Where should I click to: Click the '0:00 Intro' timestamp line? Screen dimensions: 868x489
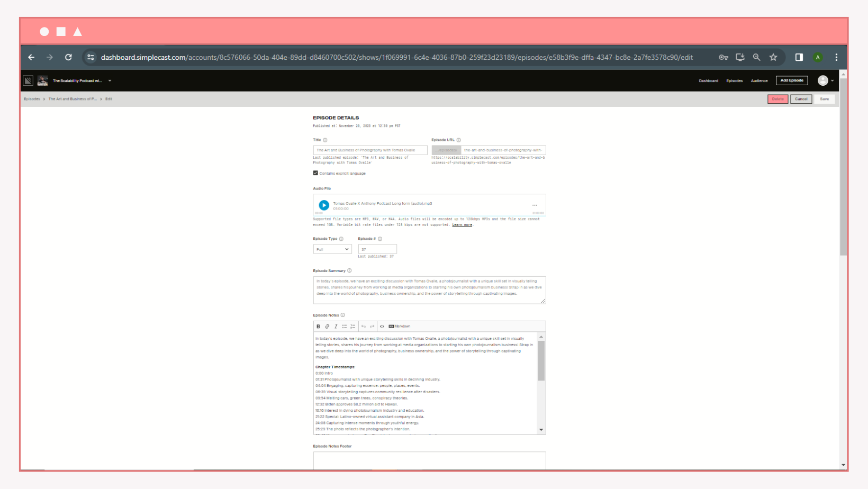point(324,374)
